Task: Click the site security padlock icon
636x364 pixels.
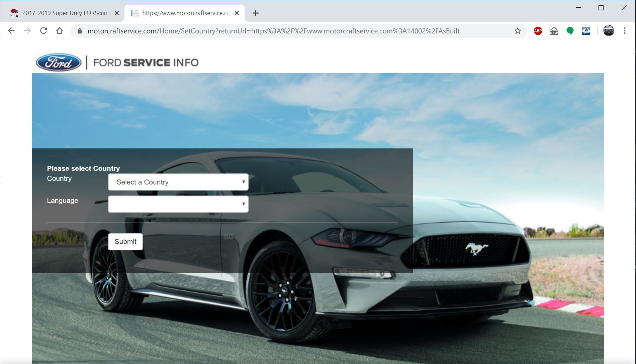Action: click(x=79, y=30)
